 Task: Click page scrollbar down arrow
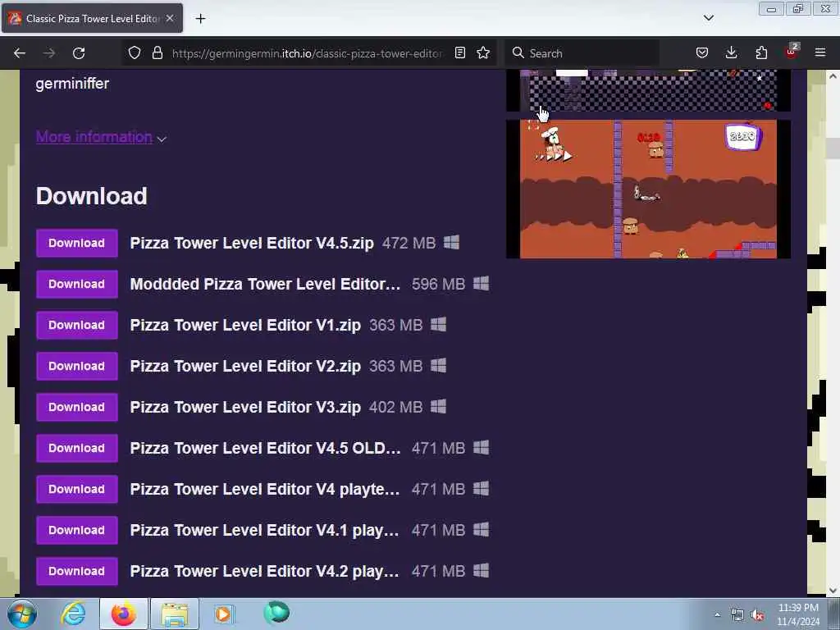pos(833,591)
